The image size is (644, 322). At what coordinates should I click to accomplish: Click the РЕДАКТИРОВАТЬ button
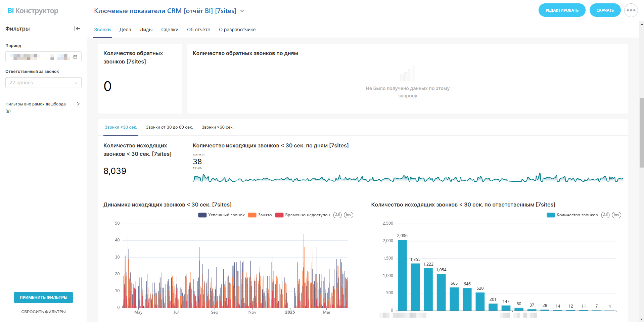pos(562,10)
